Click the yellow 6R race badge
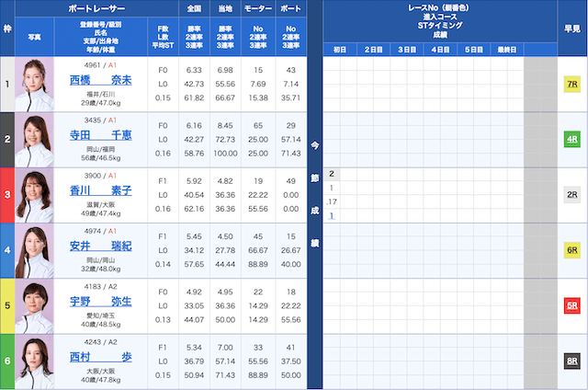 click(571, 250)
